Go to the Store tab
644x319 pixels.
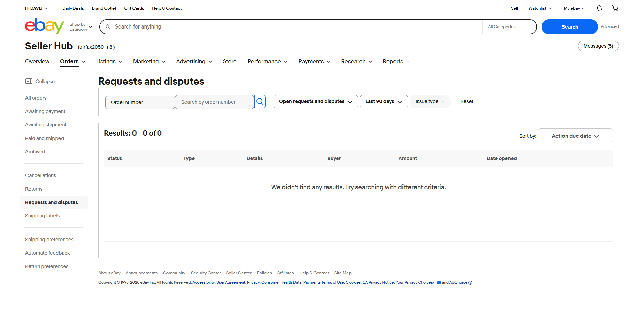230,62
